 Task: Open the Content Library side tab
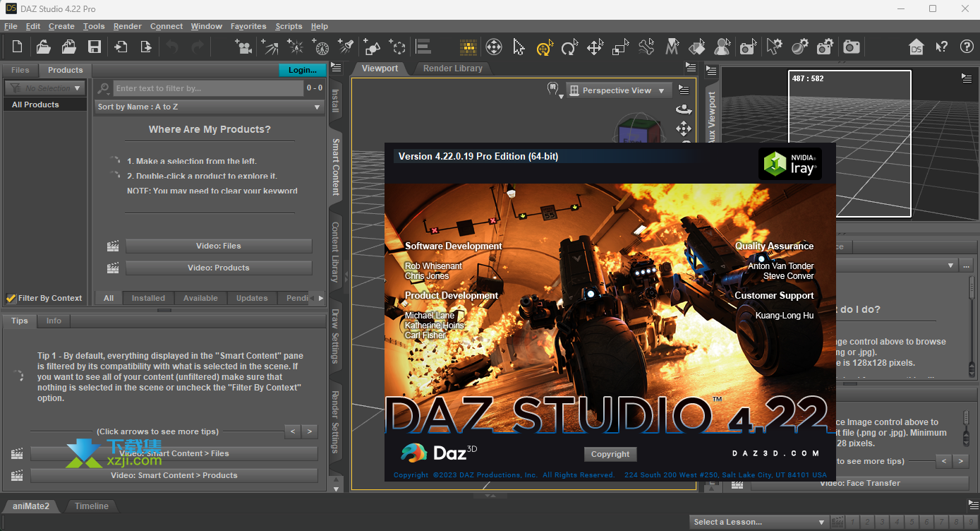click(335, 252)
